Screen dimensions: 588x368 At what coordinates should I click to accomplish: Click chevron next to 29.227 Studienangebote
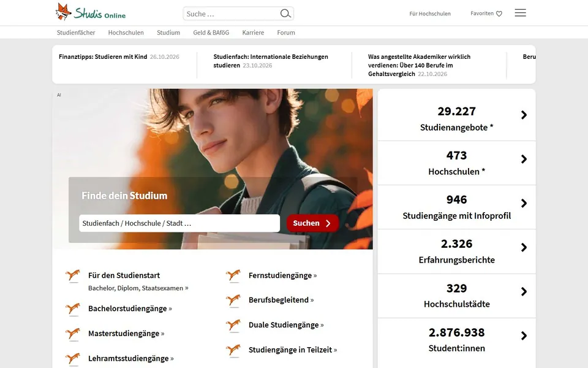click(524, 115)
